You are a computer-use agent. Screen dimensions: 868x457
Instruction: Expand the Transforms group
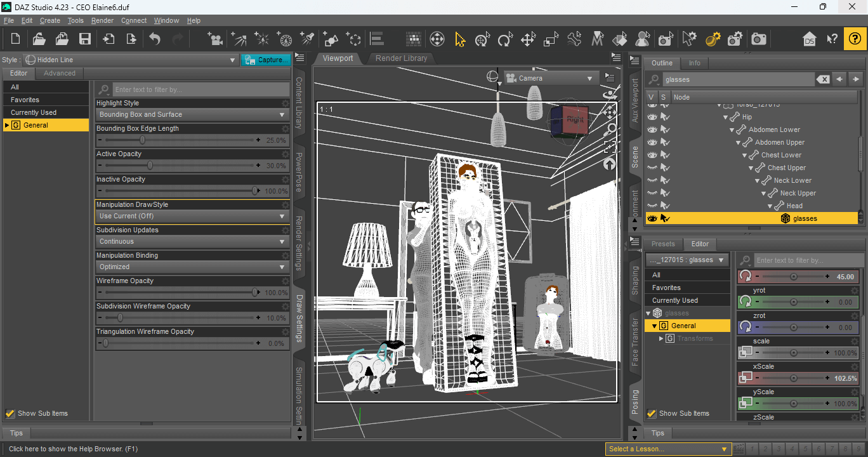pyautogui.click(x=661, y=338)
